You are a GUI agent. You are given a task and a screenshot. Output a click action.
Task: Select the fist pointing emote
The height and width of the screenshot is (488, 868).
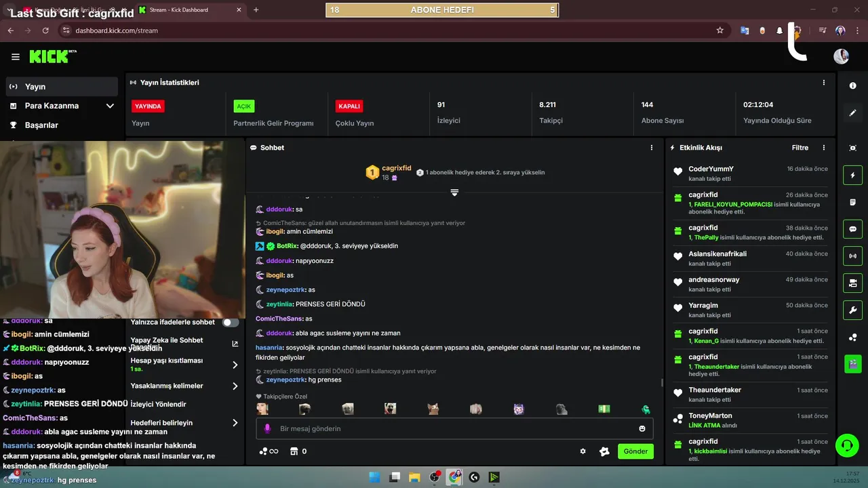475,409
